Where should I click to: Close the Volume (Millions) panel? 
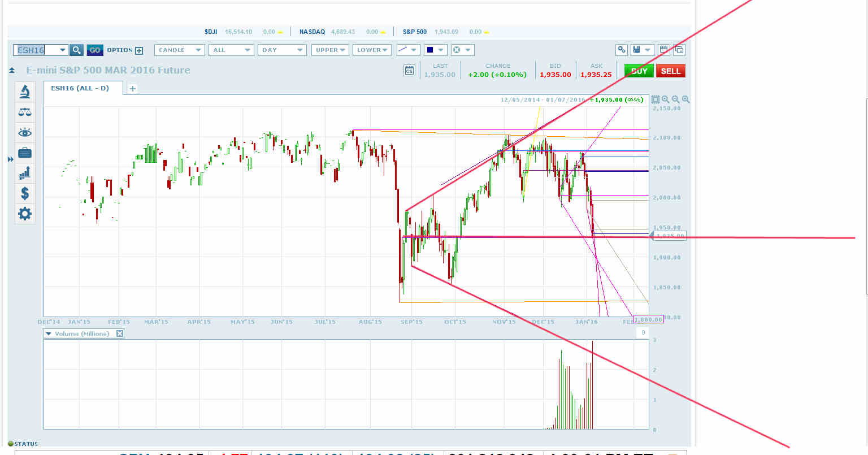tap(120, 333)
